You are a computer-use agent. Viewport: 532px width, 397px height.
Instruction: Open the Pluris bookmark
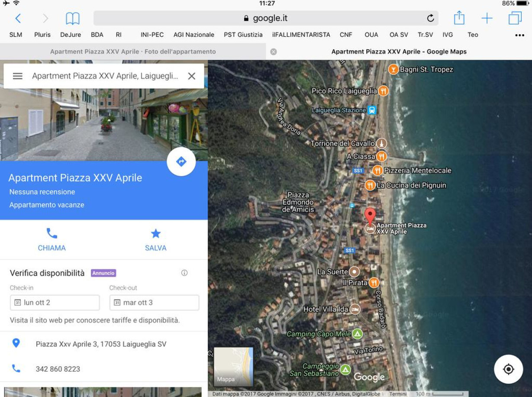[x=42, y=35]
